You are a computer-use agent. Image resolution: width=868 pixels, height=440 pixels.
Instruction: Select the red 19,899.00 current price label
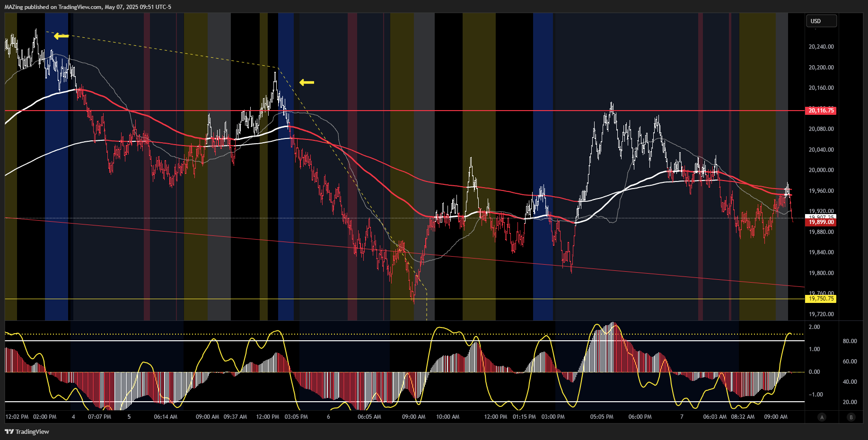coord(821,222)
